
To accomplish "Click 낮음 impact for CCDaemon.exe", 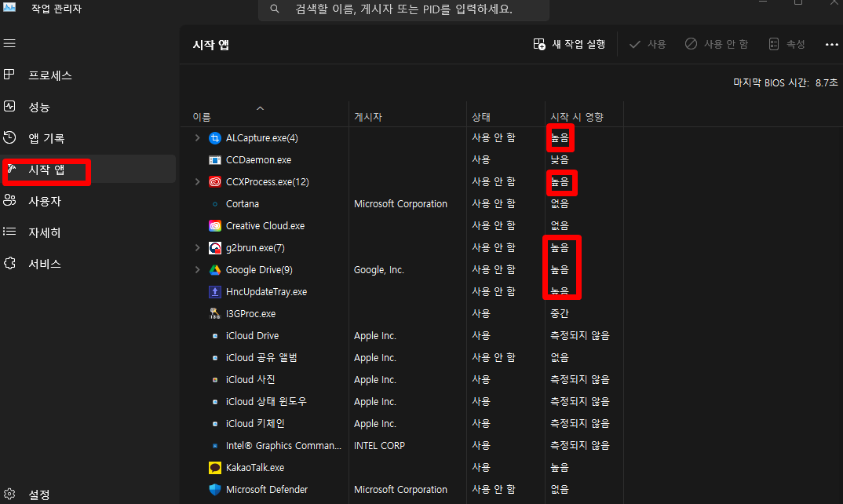I will click(559, 159).
